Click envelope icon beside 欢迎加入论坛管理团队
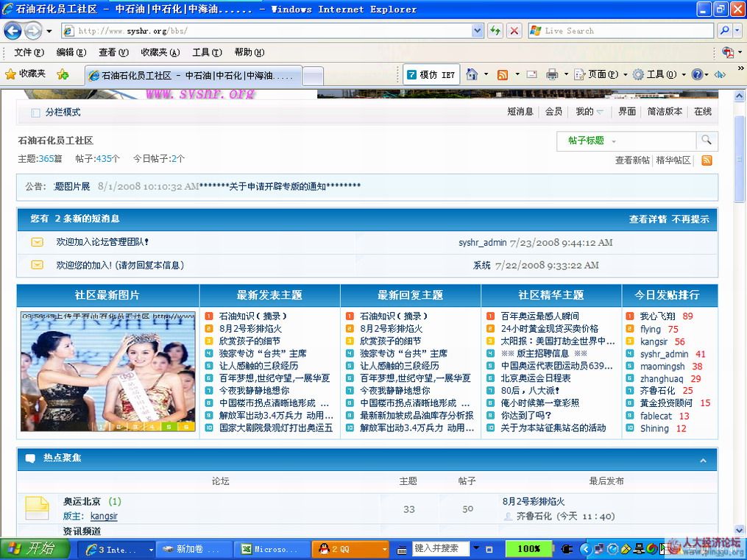The image size is (747, 560). click(37, 242)
